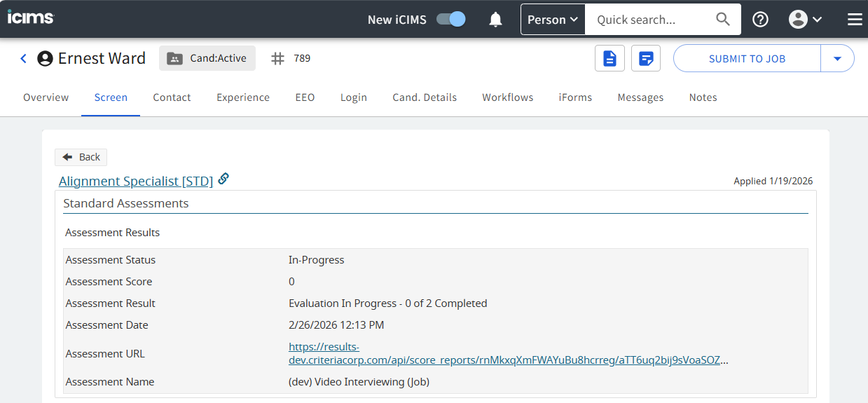Open the document icon button
Image resolution: width=868 pixels, height=403 pixels.
tap(609, 58)
